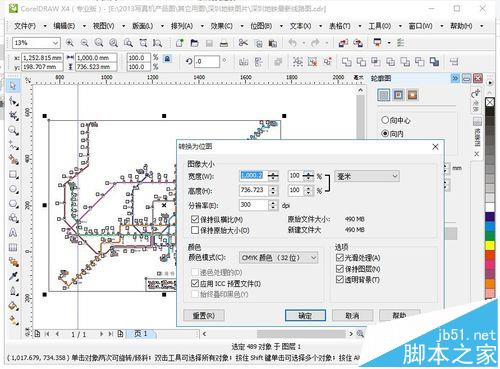Viewport: 500px width, 369px height.
Task: Select the Eyedropper tool in toolbox
Action: click(x=13, y=276)
